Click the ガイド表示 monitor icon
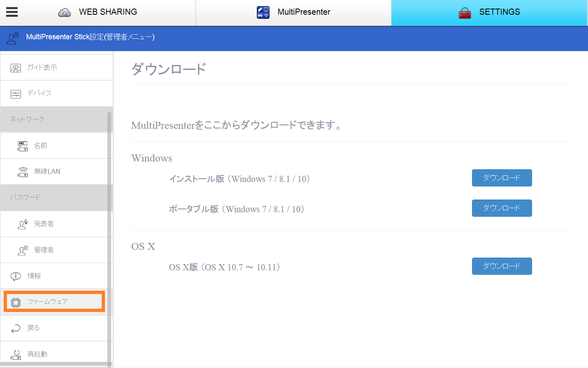588x368 pixels. click(x=16, y=68)
